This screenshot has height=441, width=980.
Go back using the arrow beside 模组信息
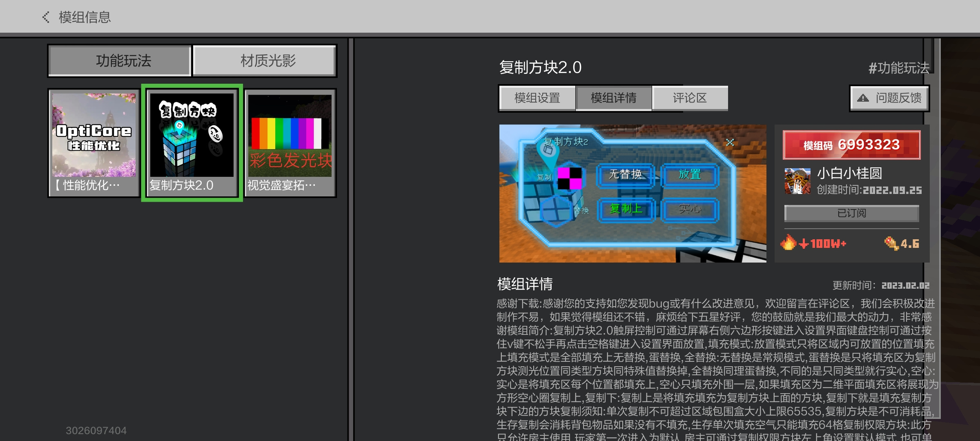(46, 17)
